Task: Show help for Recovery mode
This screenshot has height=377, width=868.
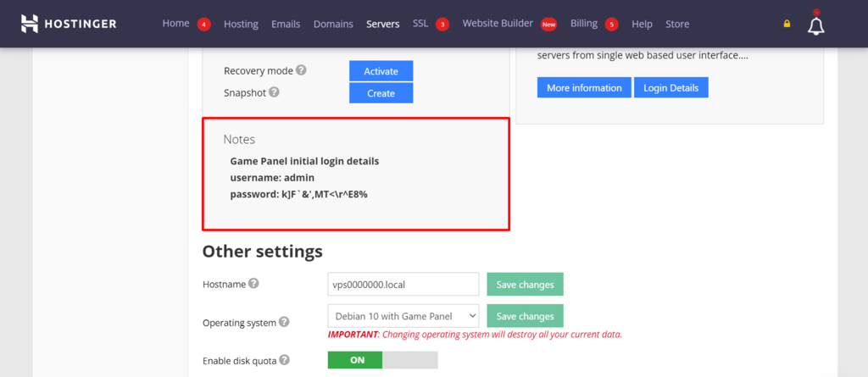Action: pos(301,70)
